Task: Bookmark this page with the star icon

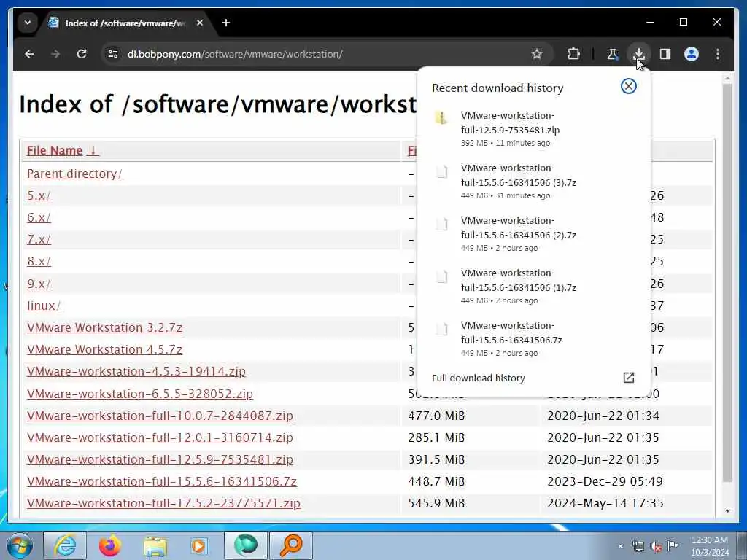Action: 537,54
